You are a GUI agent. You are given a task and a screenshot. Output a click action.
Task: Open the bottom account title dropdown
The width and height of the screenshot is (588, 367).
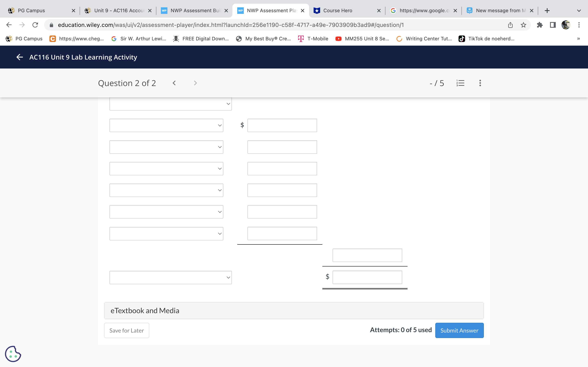tap(170, 277)
